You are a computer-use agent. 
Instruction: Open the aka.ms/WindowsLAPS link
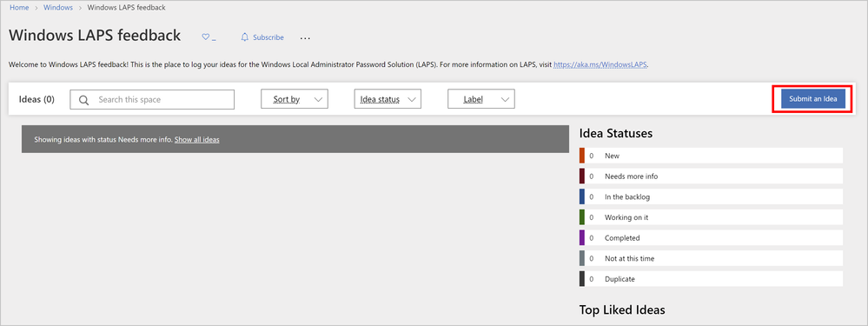click(600, 64)
